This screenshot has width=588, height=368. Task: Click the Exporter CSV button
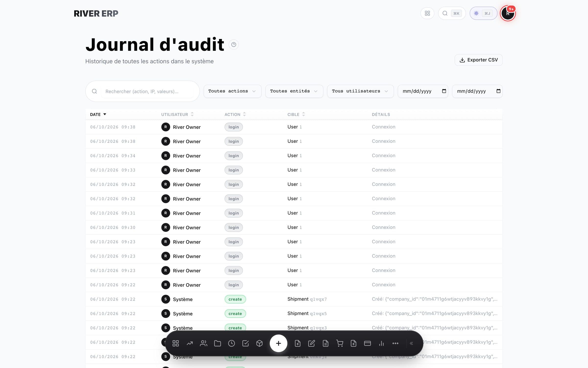click(478, 60)
